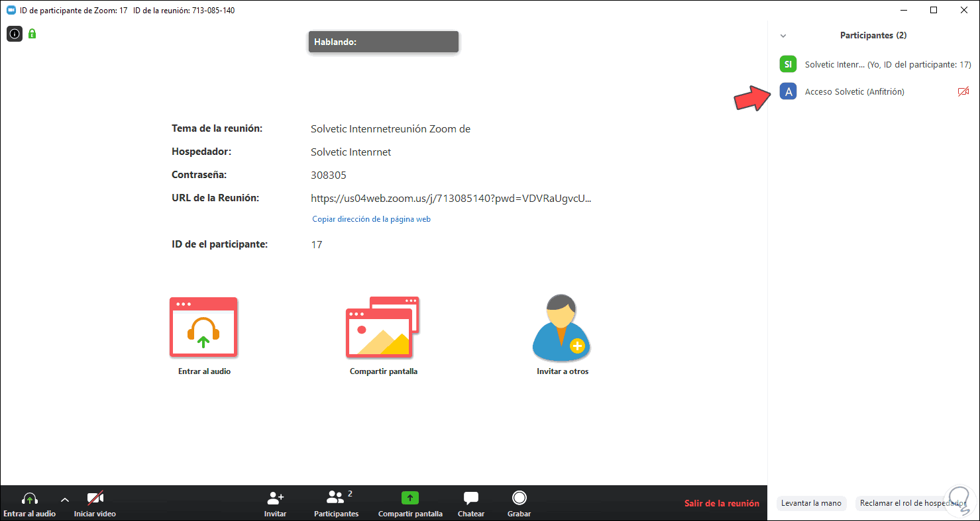This screenshot has height=521, width=980.
Task: Toggle Iniciar video in the toolbar
Action: pyautogui.click(x=95, y=504)
